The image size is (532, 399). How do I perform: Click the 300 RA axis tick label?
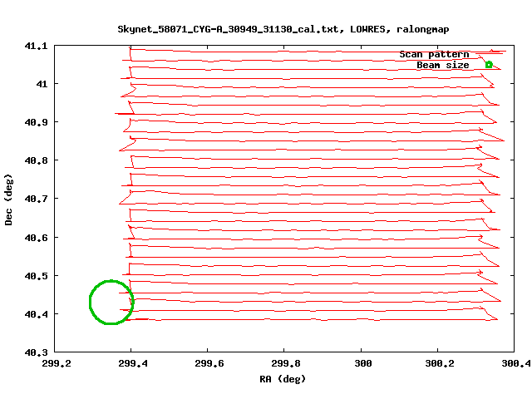point(363,363)
